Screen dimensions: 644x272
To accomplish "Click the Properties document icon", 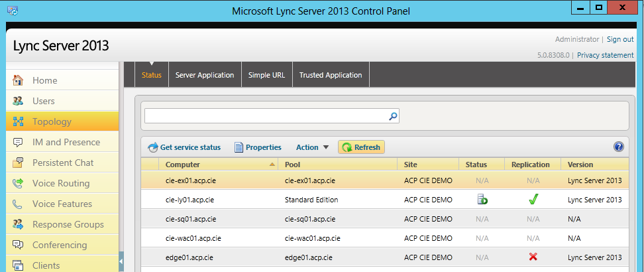I will point(239,147).
